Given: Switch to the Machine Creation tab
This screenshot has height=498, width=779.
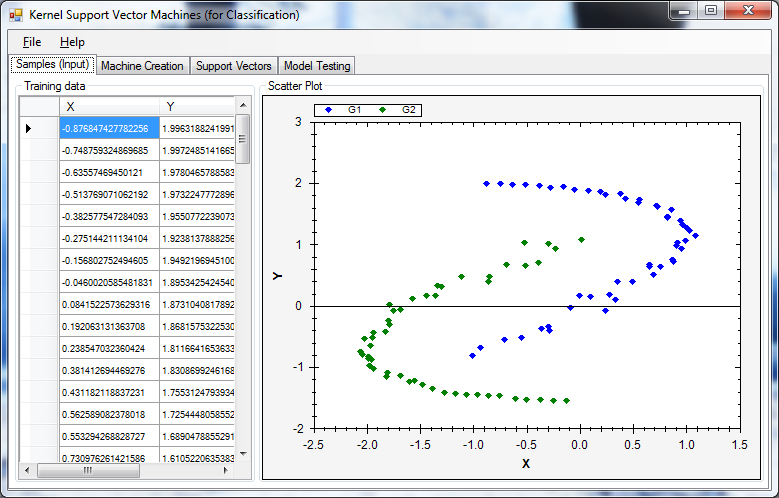Looking at the screenshot, I should [142, 66].
